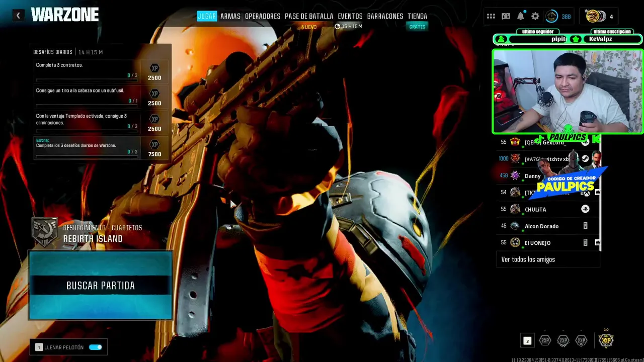Viewport: 644px width, 362px height.
Task: Click Danny's purple rank emblem
Action: (x=515, y=175)
